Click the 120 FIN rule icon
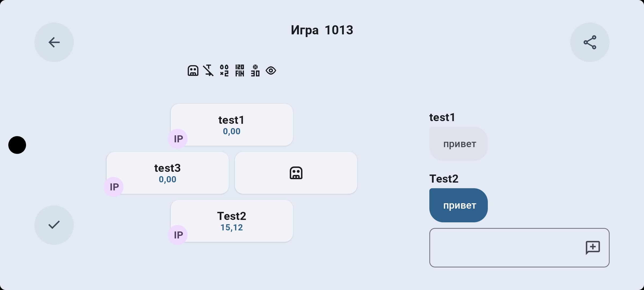Viewport: 644px width, 290px height. coord(240,71)
